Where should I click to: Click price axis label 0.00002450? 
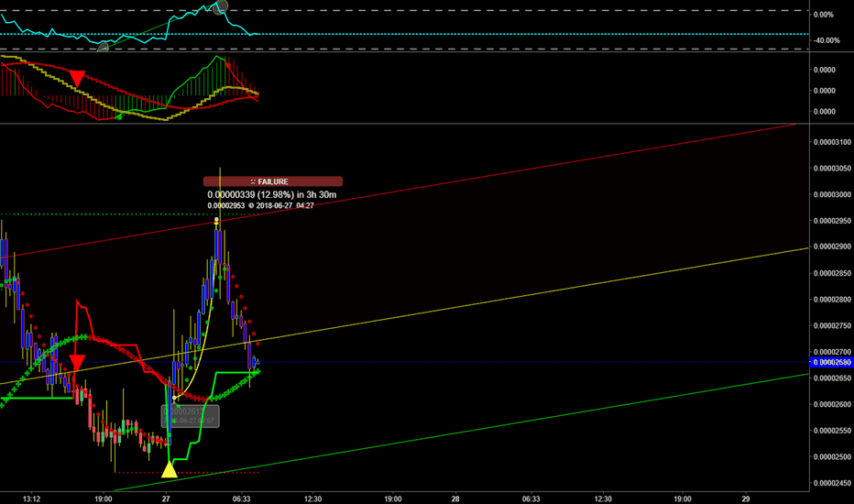pyautogui.click(x=832, y=483)
